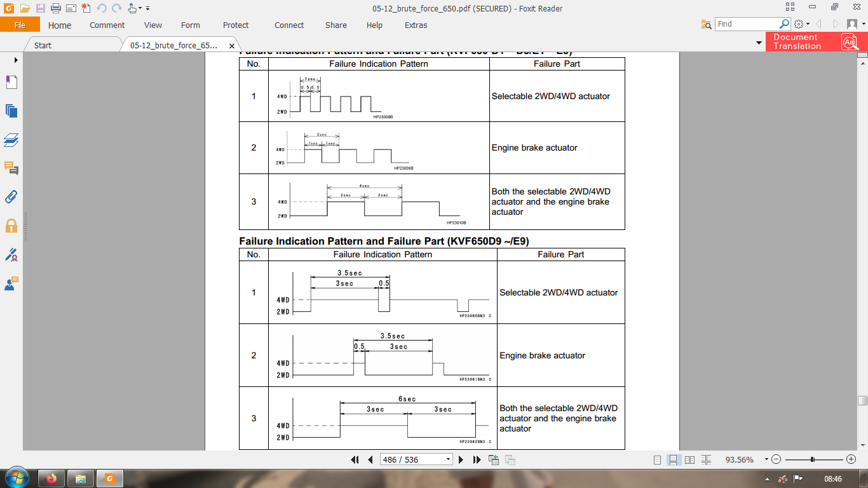Open the Comments panel icon
This screenshot has height=488, width=868.
(11, 168)
